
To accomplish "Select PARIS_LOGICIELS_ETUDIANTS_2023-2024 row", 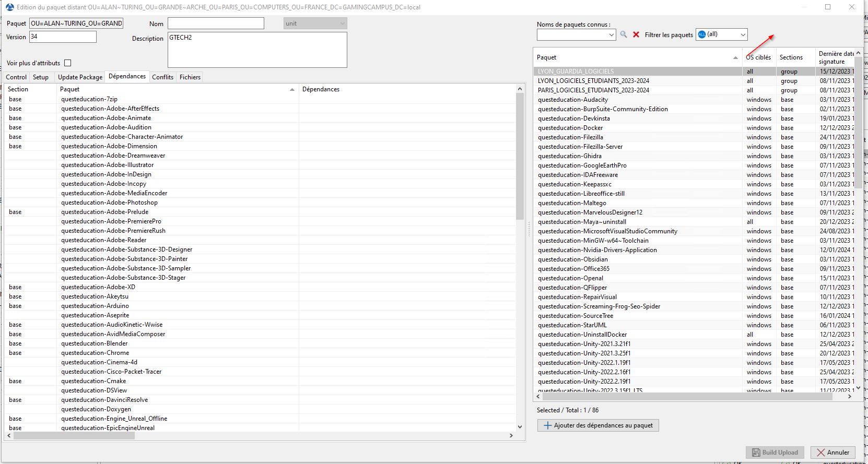I will [x=694, y=90].
